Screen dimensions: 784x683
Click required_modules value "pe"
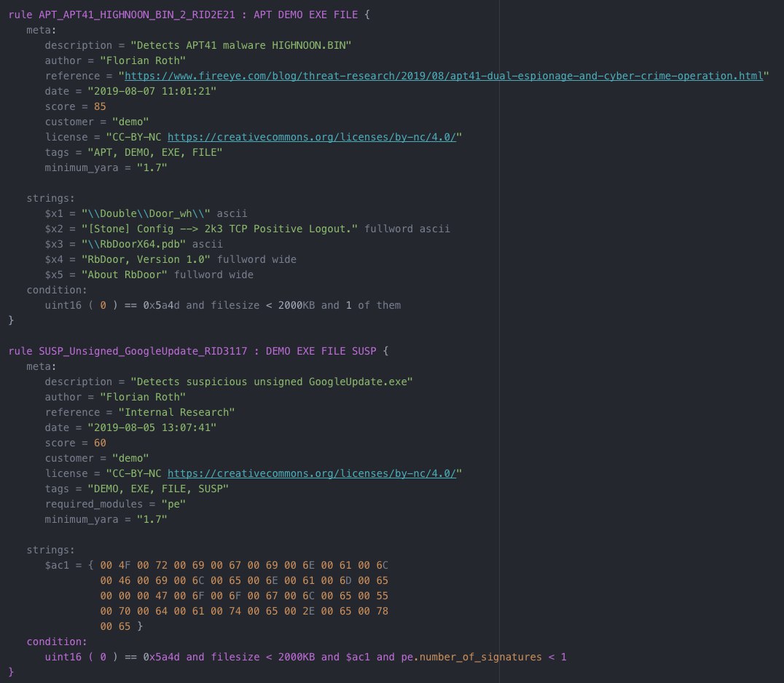pos(173,504)
